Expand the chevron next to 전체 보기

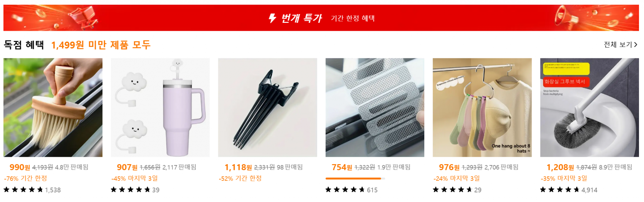pyautogui.click(x=635, y=45)
